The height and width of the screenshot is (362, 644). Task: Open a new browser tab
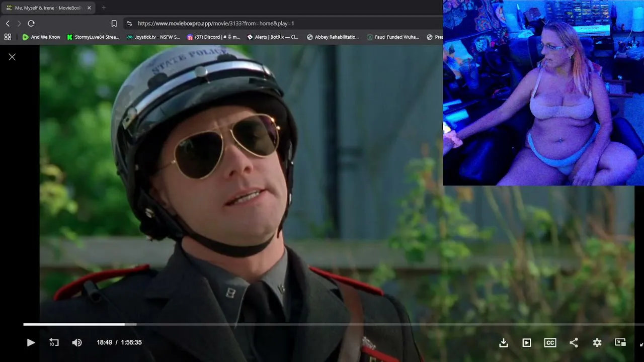tap(104, 8)
